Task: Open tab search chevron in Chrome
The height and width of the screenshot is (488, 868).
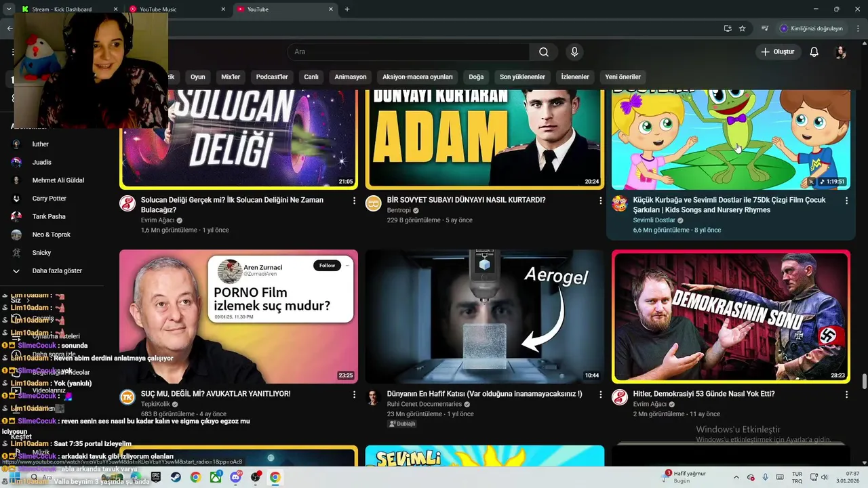Action: (9, 9)
